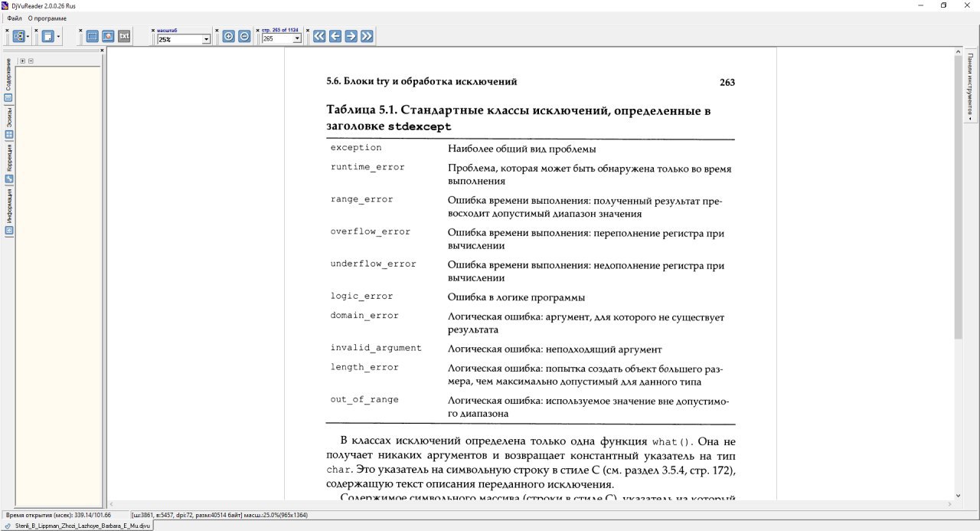Click the horizontal scroll right arrow
Screen dimensions: 980x531
click(x=950, y=503)
